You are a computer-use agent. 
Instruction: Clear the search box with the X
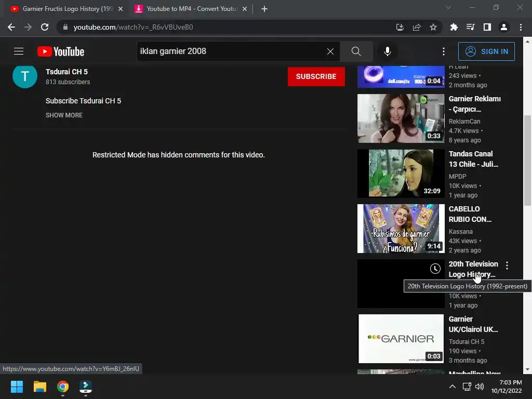click(x=330, y=51)
